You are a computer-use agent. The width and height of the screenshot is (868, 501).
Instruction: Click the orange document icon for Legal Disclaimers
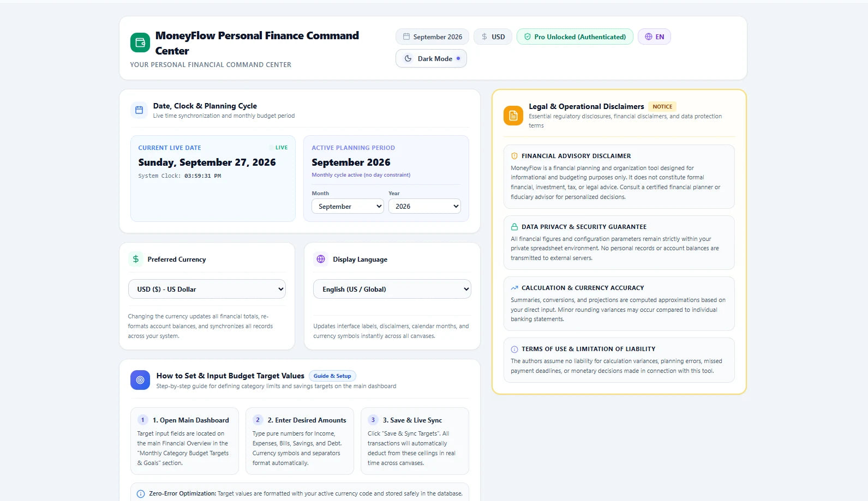point(513,116)
